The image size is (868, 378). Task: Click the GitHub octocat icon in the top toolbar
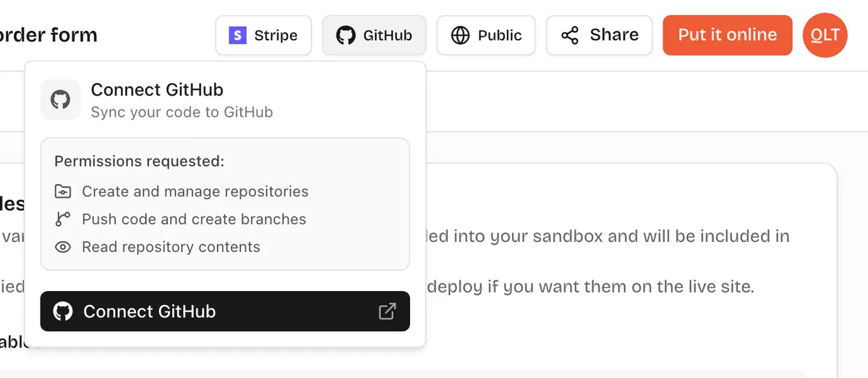[x=346, y=35]
